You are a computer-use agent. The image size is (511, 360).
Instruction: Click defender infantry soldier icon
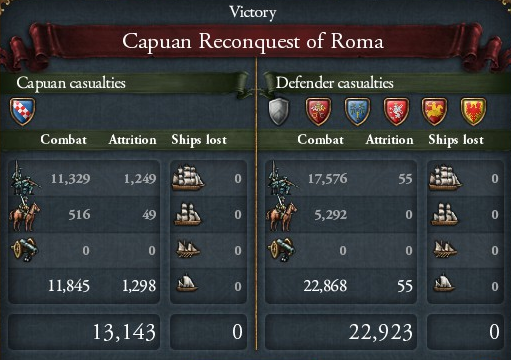pyautogui.click(x=282, y=178)
